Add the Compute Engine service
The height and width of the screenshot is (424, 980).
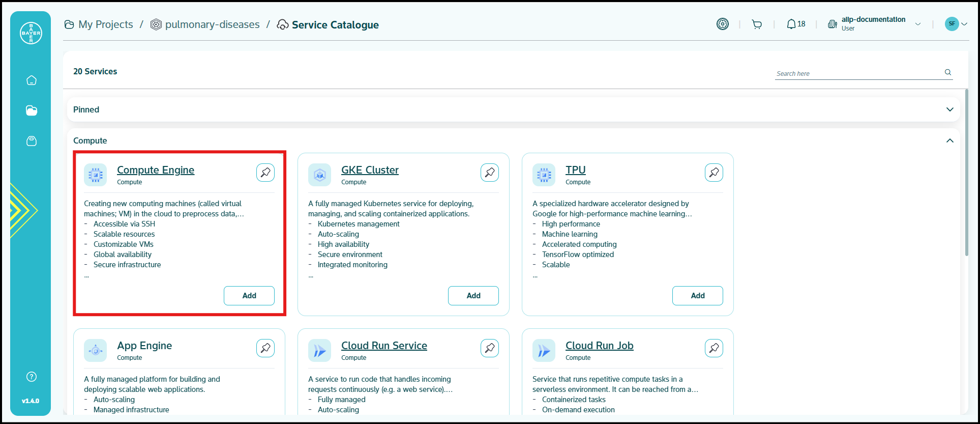249,296
